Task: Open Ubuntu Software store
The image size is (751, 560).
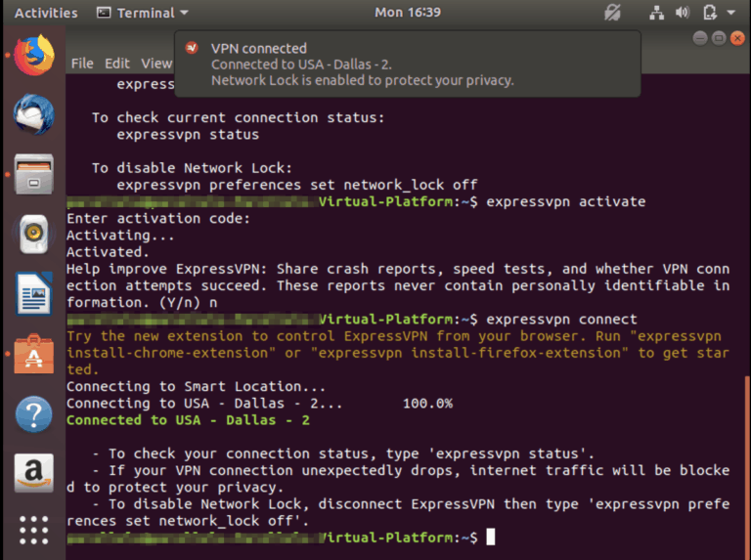Action: [x=33, y=354]
